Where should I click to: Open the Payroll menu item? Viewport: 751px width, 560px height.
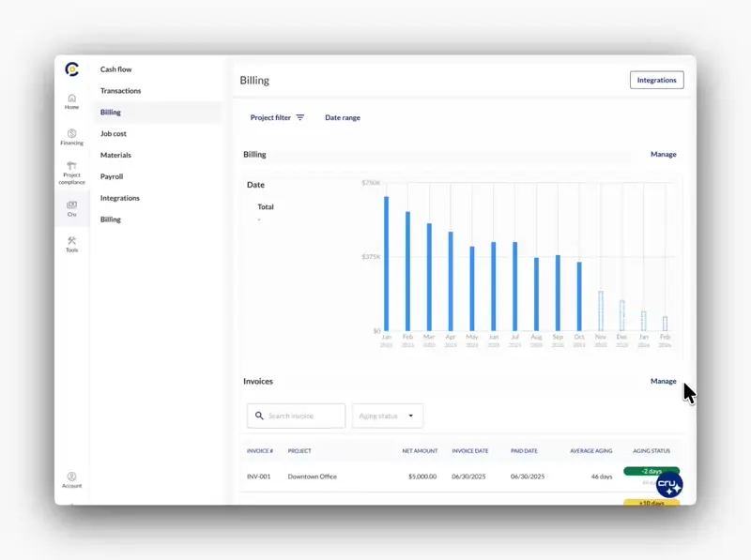[112, 176]
